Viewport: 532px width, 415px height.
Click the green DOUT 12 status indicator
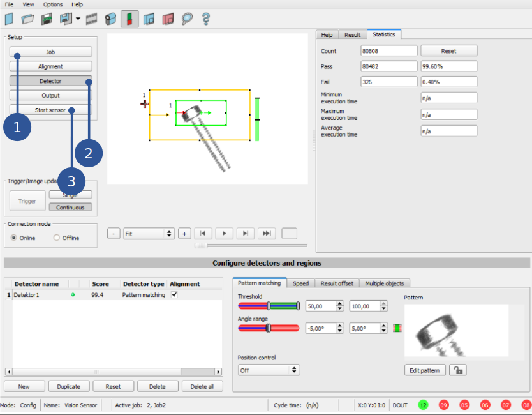pyautogui.click(x=422, y=405)
